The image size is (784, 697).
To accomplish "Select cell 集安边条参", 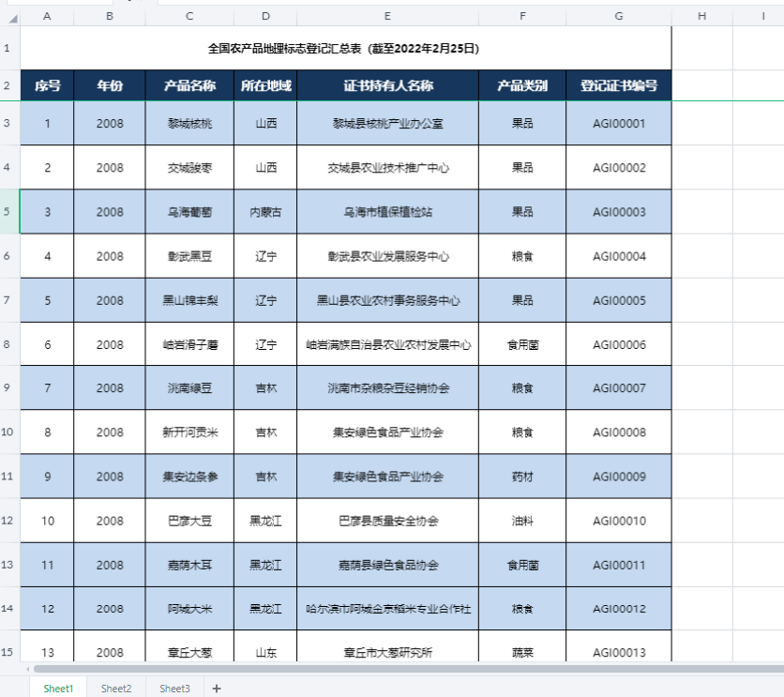I will coord(189,476).
